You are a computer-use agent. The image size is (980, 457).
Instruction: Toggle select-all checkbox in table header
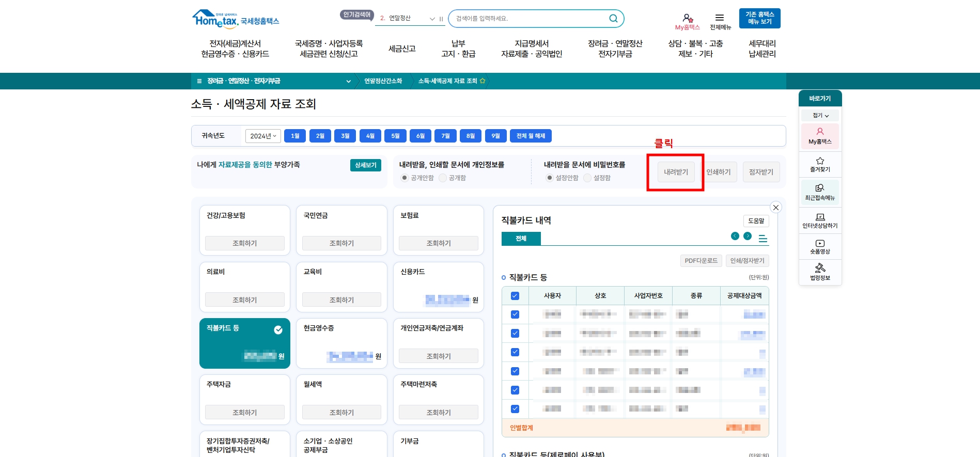coord(515,296)
